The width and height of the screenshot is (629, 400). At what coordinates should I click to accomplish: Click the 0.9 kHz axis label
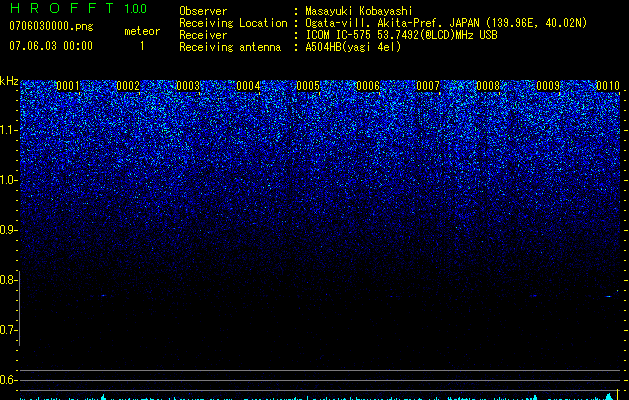[x=8, y=230]
